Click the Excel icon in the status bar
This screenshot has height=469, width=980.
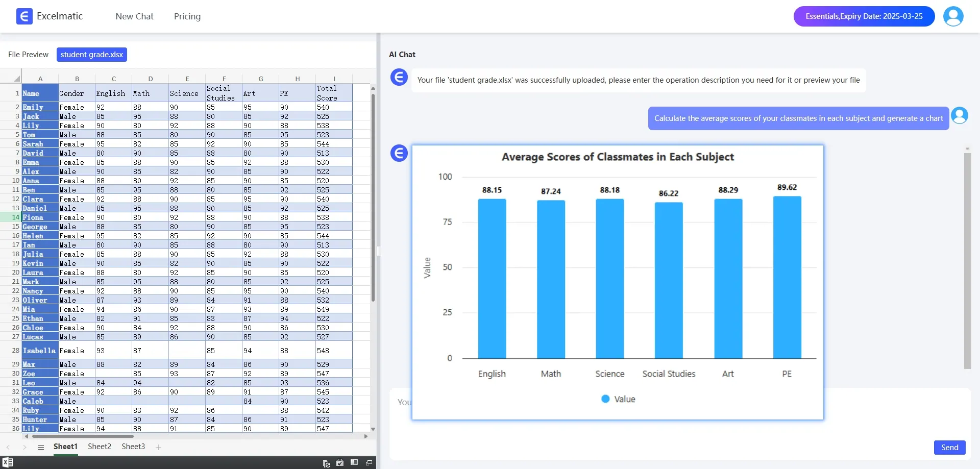8,462
